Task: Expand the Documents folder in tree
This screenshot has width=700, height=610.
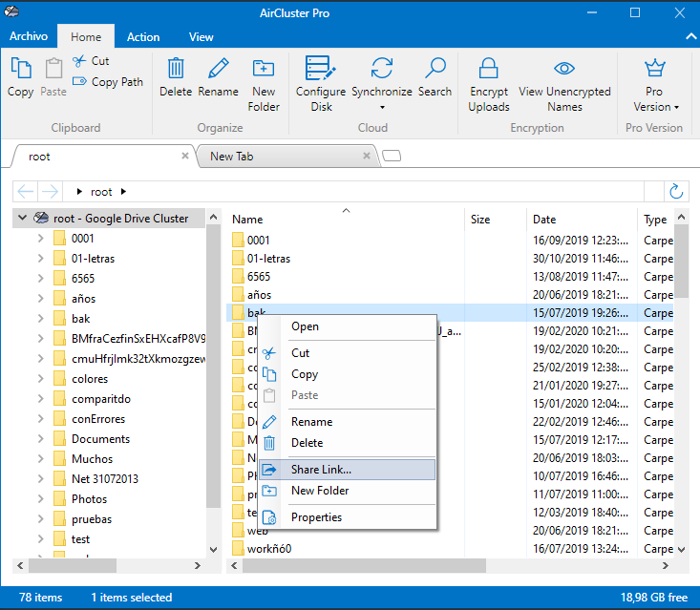Action: click(40, 439)
